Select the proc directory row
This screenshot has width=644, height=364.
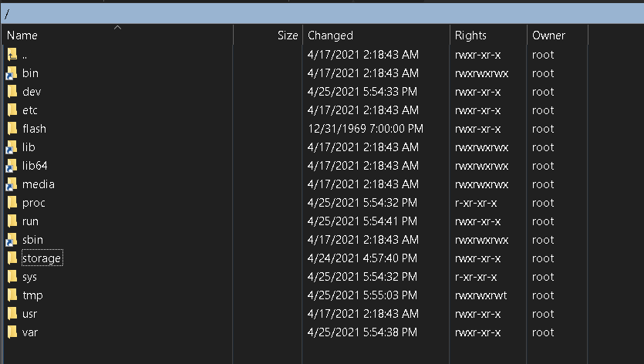click(x=34, y=203)
